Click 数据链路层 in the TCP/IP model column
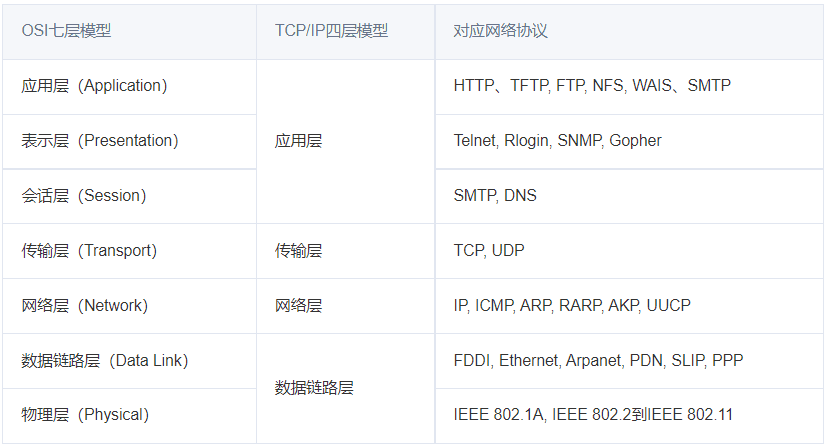The image size is (830, 446). [315, 388]
